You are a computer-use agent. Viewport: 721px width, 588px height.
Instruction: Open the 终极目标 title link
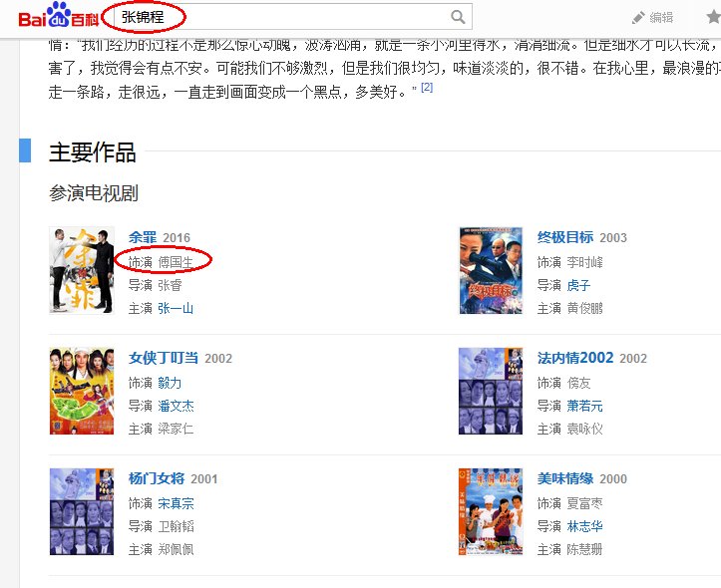pyautogui.click(x=565, y=237)
